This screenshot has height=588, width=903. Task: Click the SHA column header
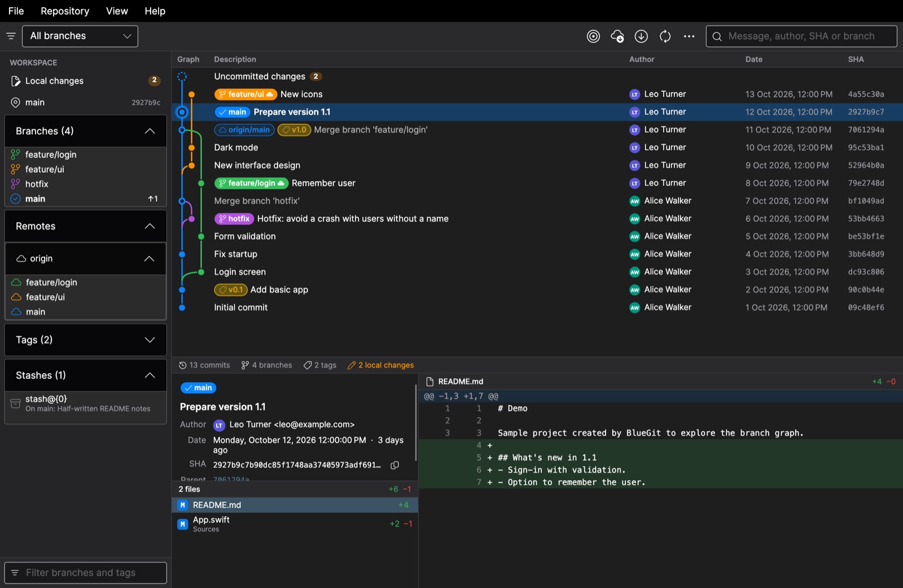click(x=856, y=59)
